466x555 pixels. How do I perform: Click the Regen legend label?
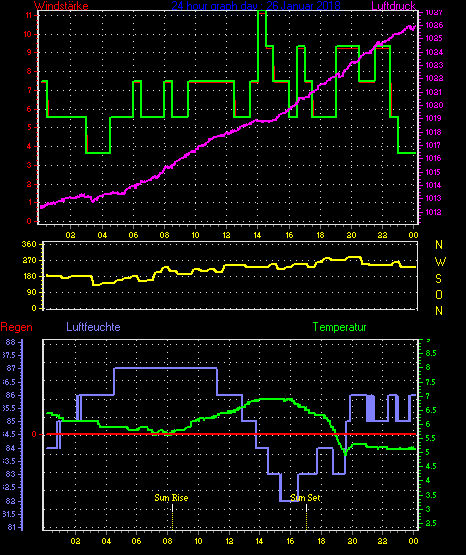point(16,327)
